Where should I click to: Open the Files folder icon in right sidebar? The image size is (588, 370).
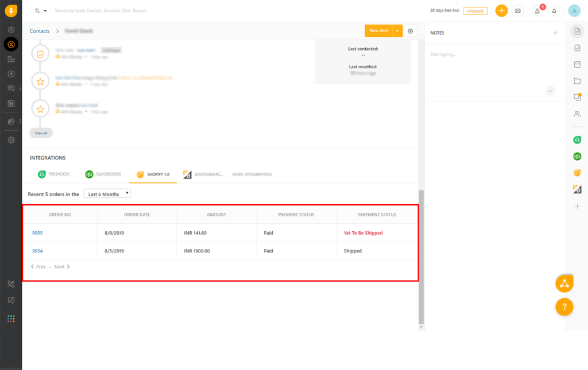(577, 81)
